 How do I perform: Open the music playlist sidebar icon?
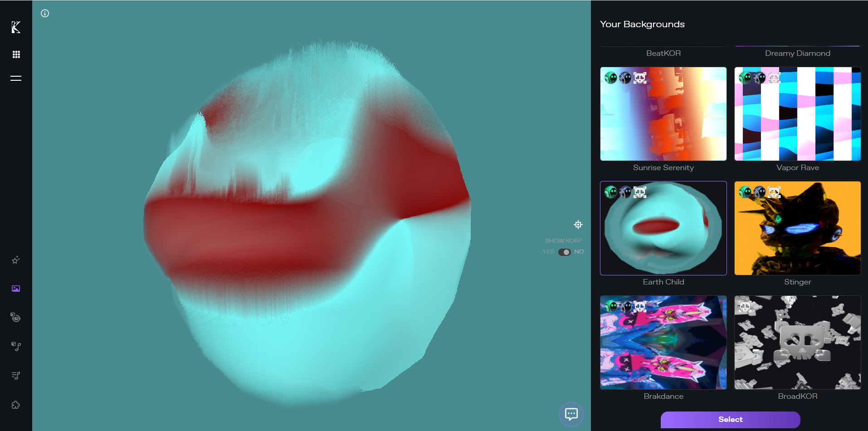tap(16, 376)
